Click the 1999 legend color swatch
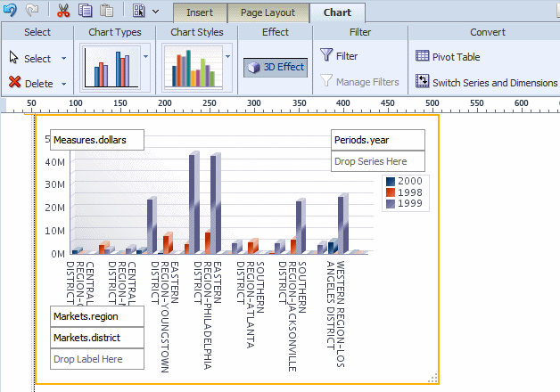560x392 pixels. coord(391,204)
